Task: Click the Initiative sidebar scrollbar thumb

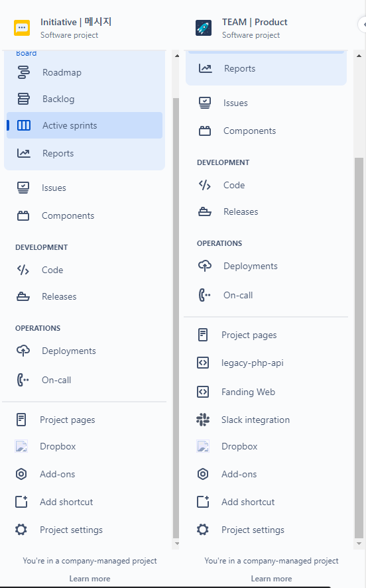Action: tap(176, 318)
